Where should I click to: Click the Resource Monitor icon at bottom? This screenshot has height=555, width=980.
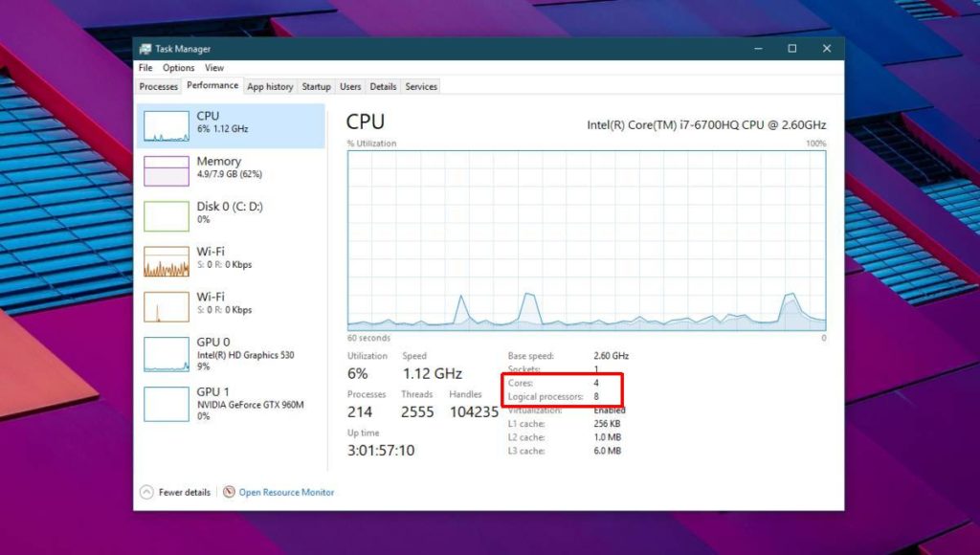[x=230, y=492]
